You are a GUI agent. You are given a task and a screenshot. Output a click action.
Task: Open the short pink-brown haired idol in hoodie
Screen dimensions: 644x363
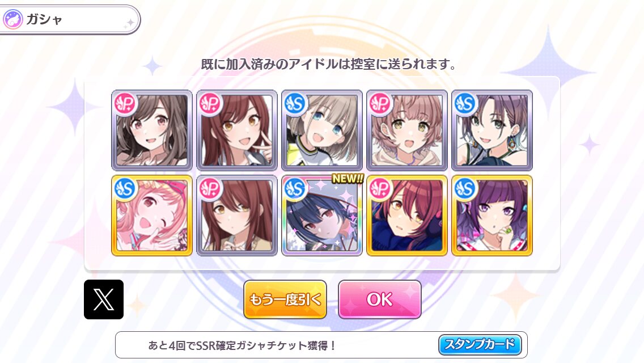pyautogui.click(x=407, y=130)
